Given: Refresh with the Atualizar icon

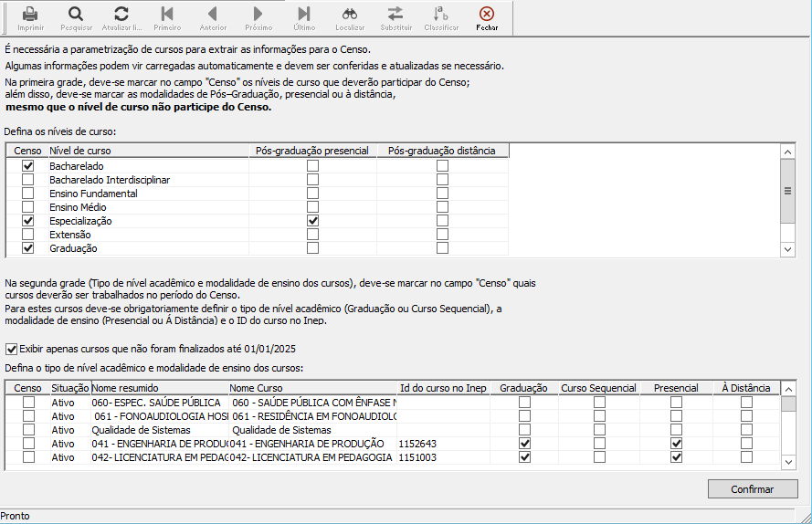Looking at the screenshot, I should point(121,14).
